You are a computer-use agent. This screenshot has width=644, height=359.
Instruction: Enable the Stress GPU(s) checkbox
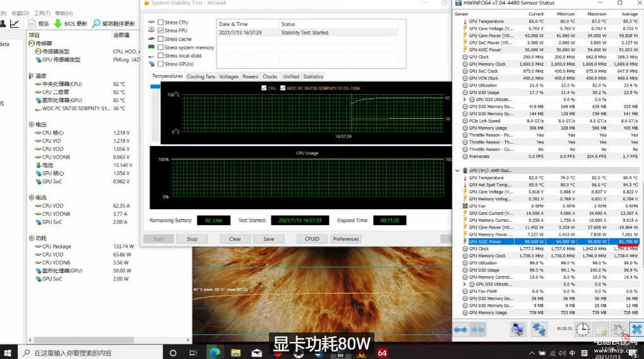160,64
